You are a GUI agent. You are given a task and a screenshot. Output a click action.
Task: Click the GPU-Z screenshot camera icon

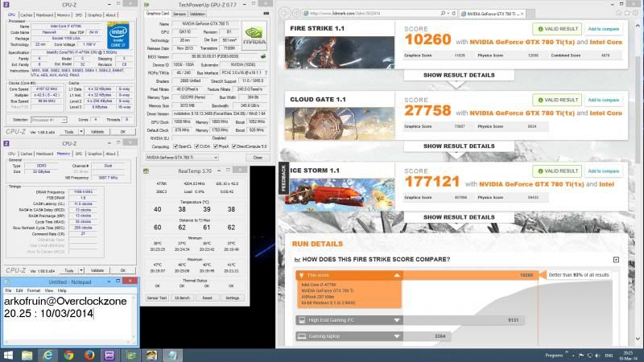pyautogui.click(x=266, y=14)
